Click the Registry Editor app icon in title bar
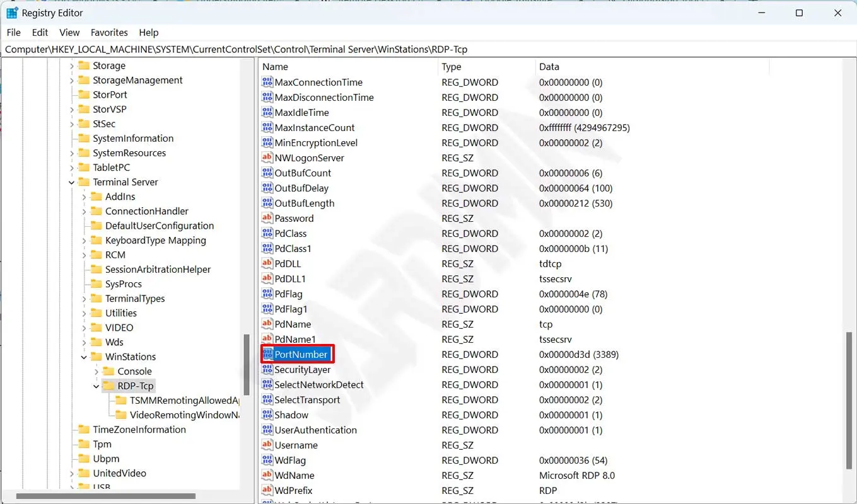The height and width of the screenshot is (504, 857). click(12, 13)
